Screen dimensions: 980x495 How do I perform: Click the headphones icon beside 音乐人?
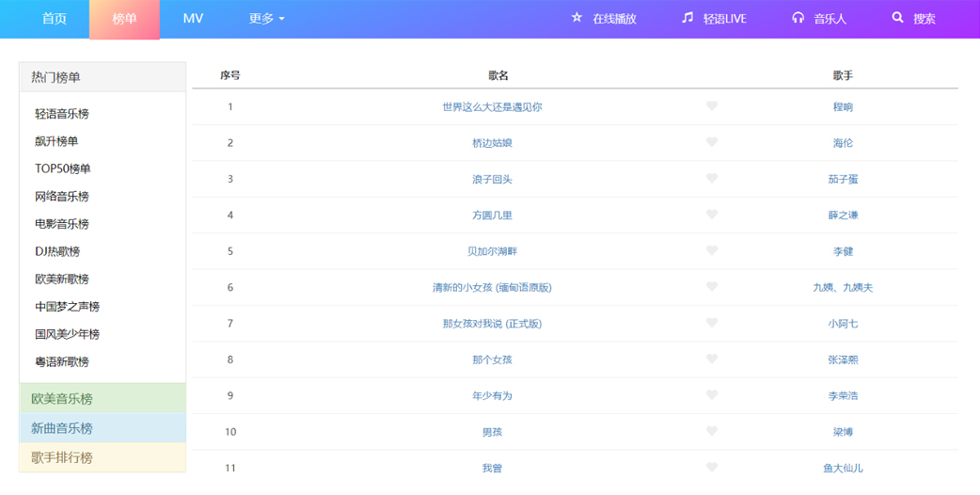(798, 18)
